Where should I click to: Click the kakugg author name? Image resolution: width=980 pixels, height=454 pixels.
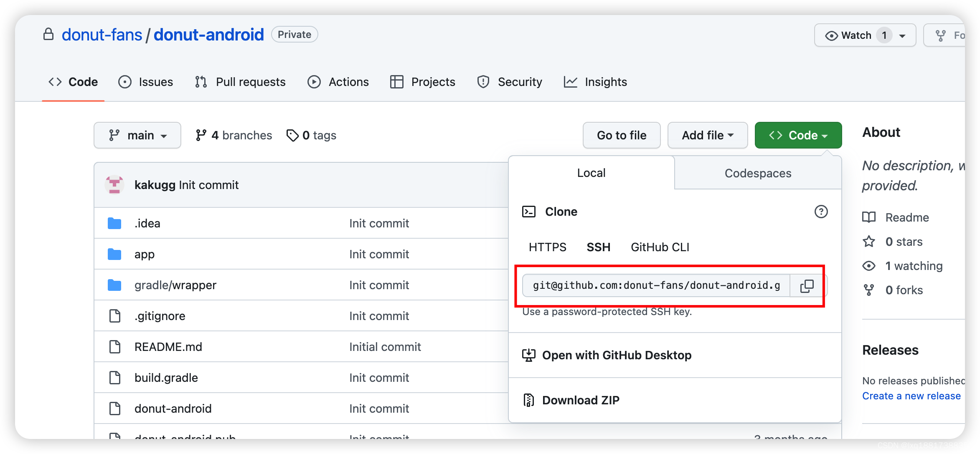click(155, 185)
